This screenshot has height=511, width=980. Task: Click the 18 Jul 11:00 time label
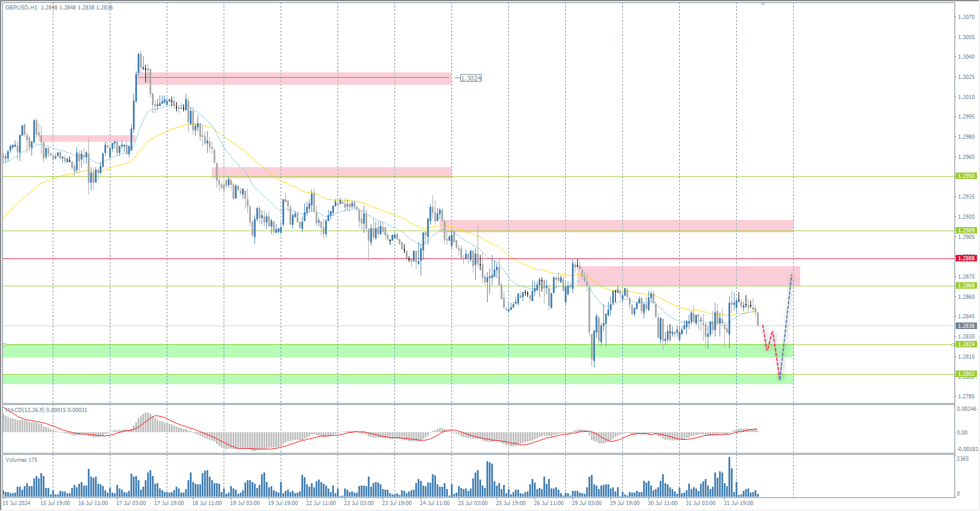(207, 503)
